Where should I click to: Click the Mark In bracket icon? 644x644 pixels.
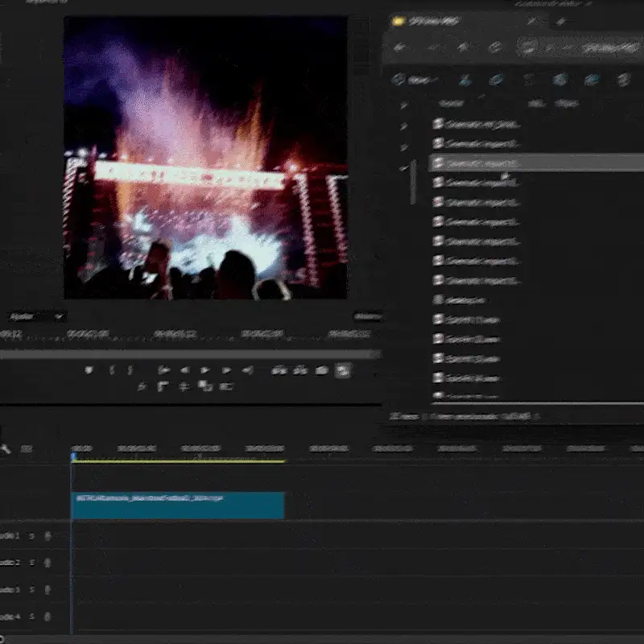(x=113, y=370)
